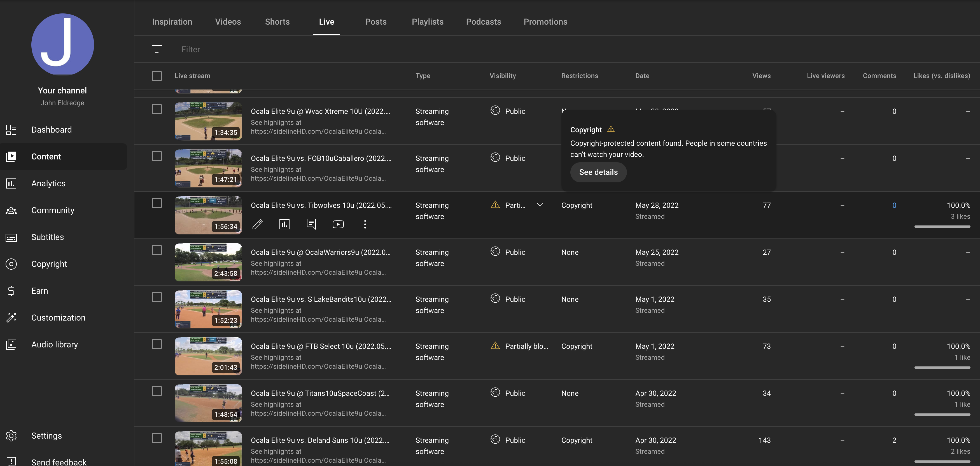
Task: Open Public visibility for Titans10uSpaceCoast stream
Action: (515, 393)
